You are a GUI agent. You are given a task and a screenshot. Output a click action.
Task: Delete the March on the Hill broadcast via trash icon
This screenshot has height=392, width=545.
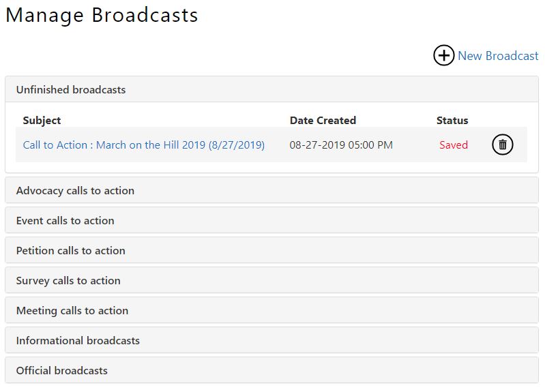(502, 145)
